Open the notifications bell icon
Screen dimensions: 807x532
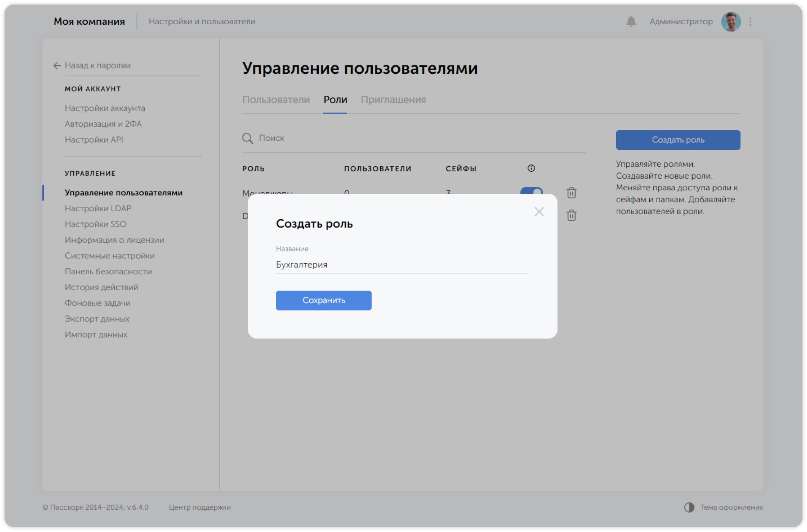pos(631,21)
